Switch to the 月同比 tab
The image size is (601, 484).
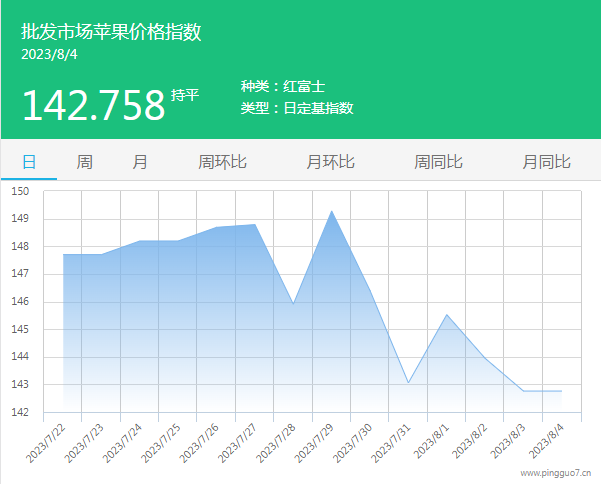click(546, 162)
